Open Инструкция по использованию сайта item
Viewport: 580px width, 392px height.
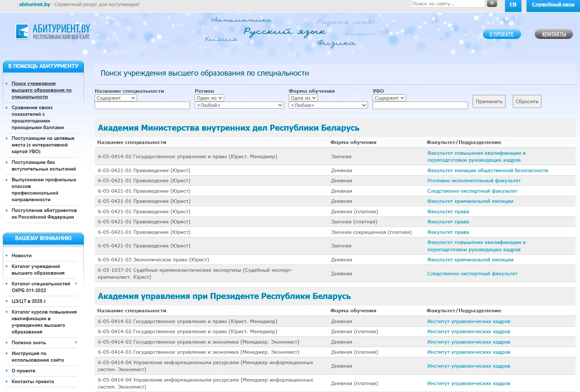pos(38,357)
